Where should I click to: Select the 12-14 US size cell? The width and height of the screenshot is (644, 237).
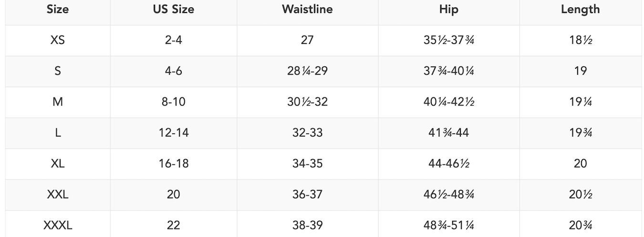(174, 133)
